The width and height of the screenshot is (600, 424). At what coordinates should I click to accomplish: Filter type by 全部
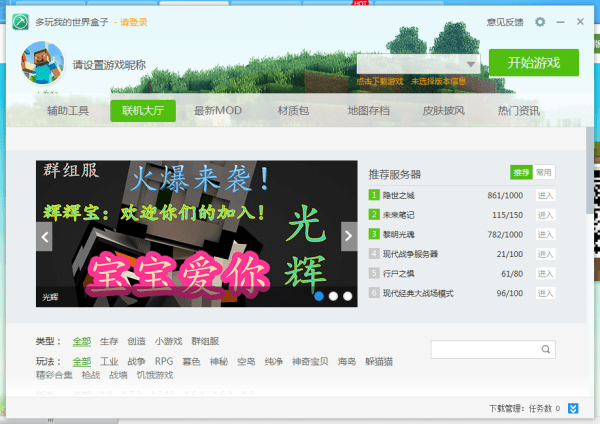[82, 341]
